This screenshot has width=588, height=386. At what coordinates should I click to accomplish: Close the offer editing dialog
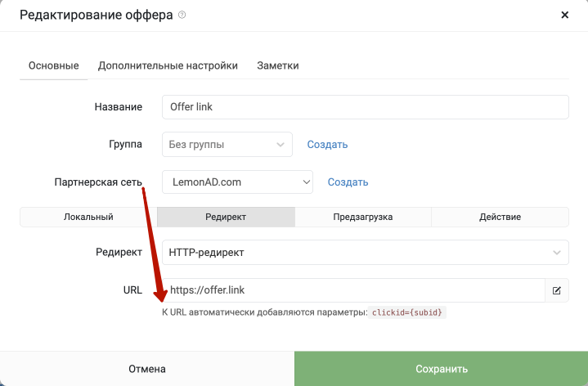point(565,15)
